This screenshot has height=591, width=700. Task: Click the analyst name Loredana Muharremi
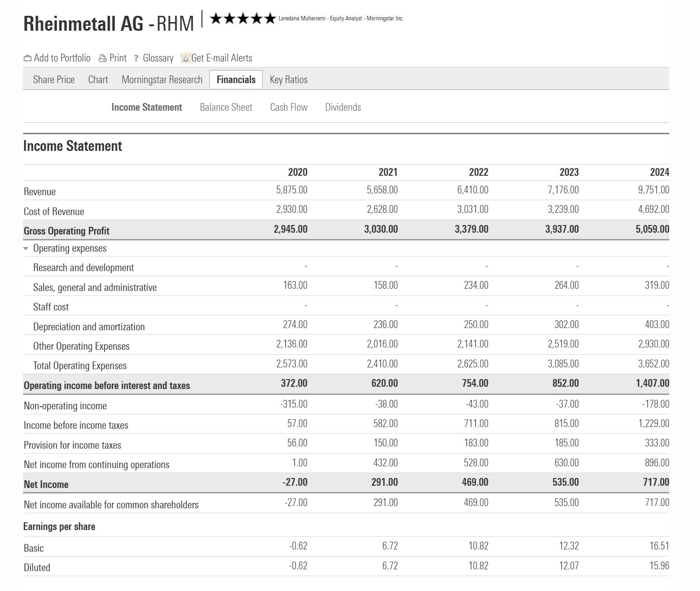click(302, 19)
